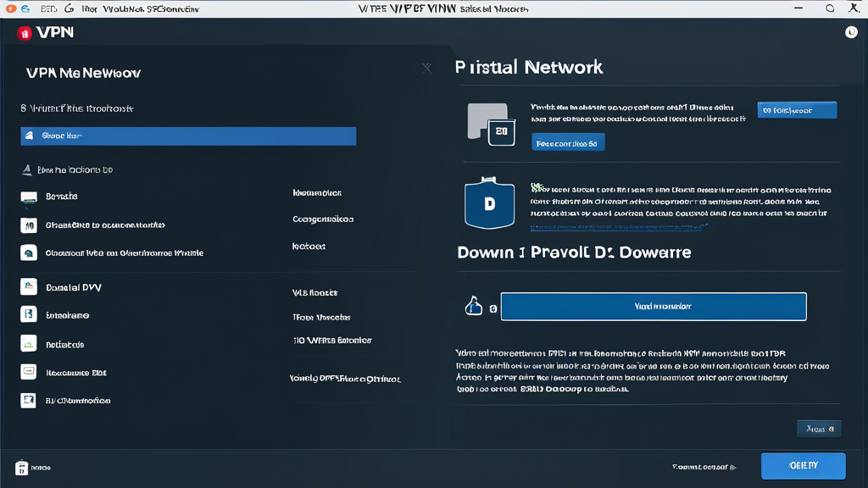This screenshot has width=868, height=488.
Task: Click the B icon in the left list
Action: coord(29,315)
